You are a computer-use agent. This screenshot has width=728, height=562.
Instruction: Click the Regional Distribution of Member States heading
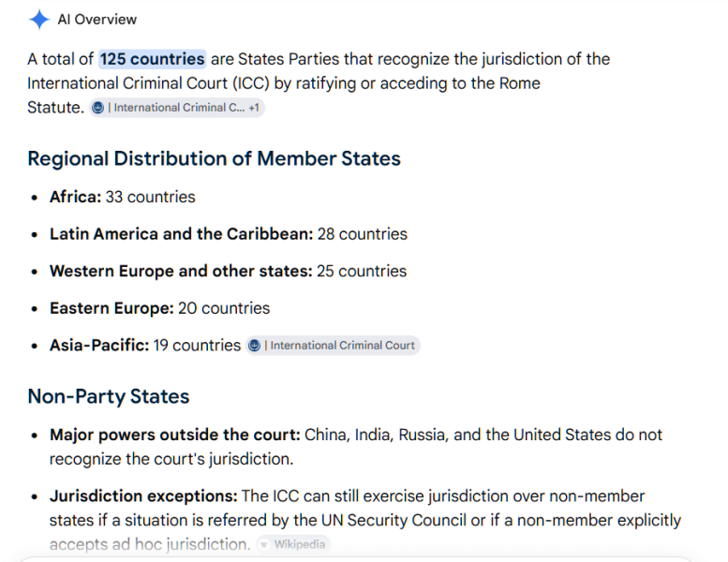point(214,158)
